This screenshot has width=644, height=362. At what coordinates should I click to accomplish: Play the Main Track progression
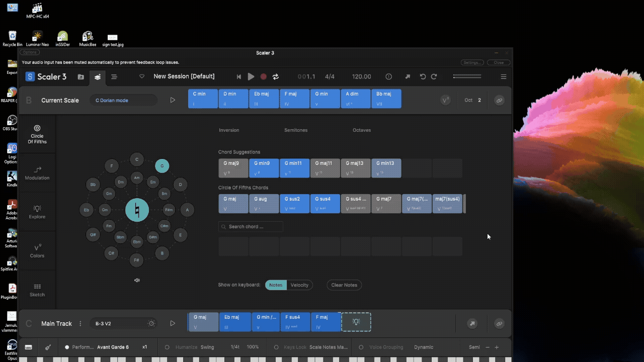point(173,324)
